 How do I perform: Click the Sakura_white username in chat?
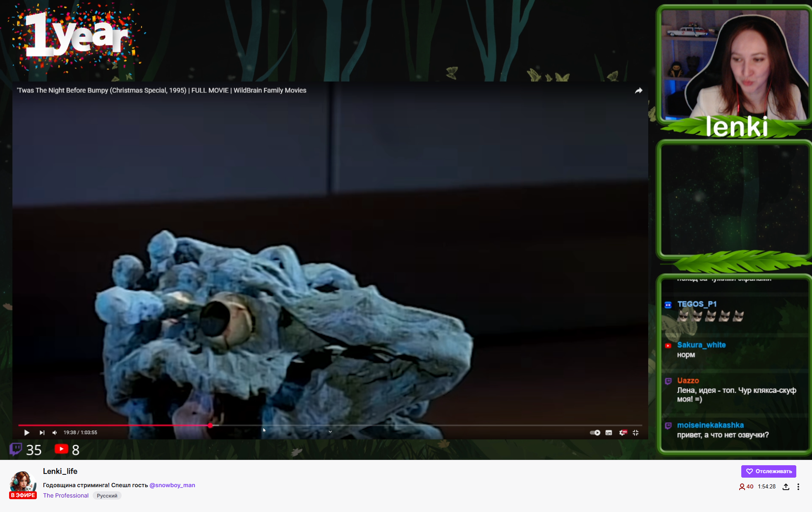pyautogui.click(x=701, y=345)
